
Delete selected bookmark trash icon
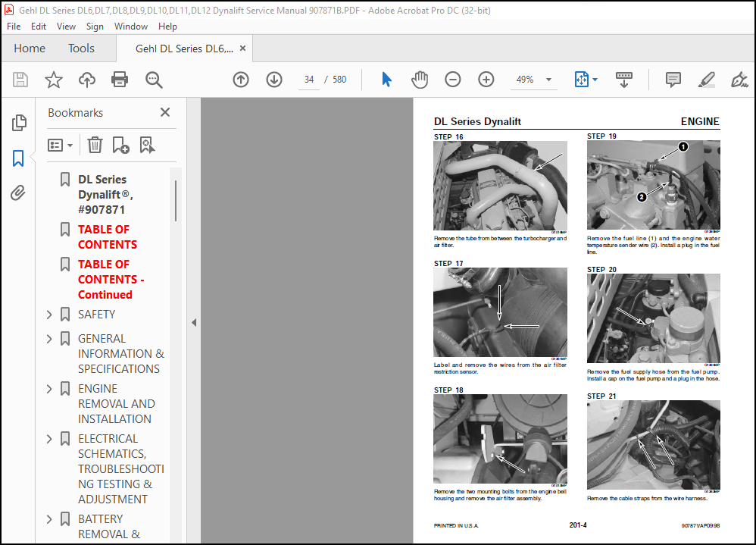coord(95,145)
